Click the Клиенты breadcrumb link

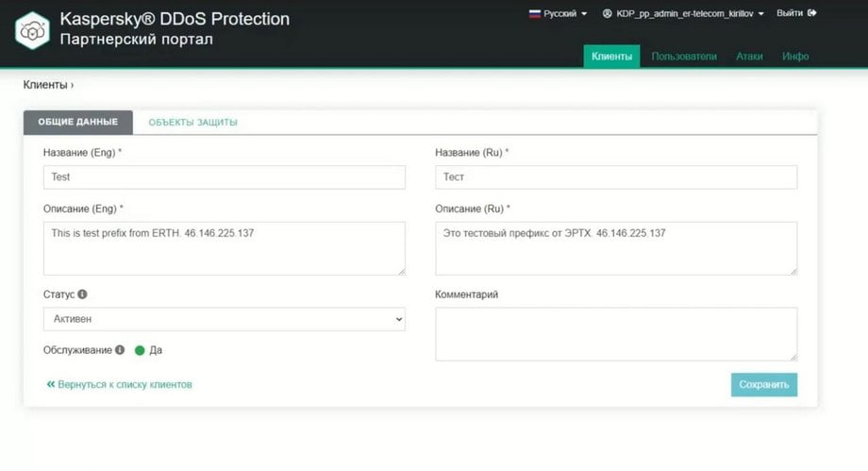point(45,85)
